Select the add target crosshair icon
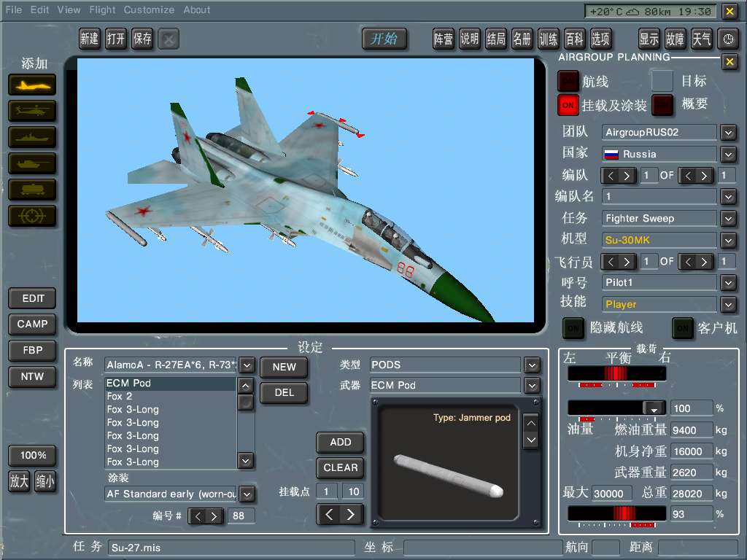747x560 pixels. coord(32,216)
